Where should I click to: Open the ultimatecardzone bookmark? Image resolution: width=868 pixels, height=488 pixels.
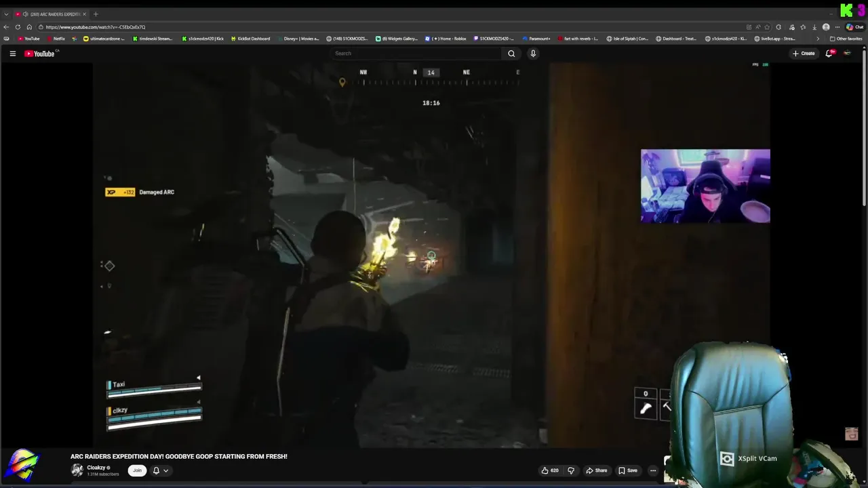(x=104, y=39)
